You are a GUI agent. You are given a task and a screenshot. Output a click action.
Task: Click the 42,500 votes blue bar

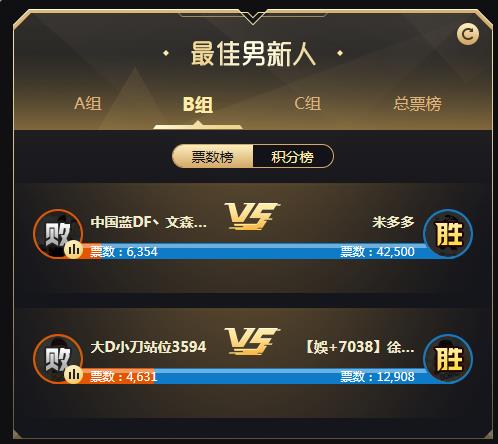[263, 251]
